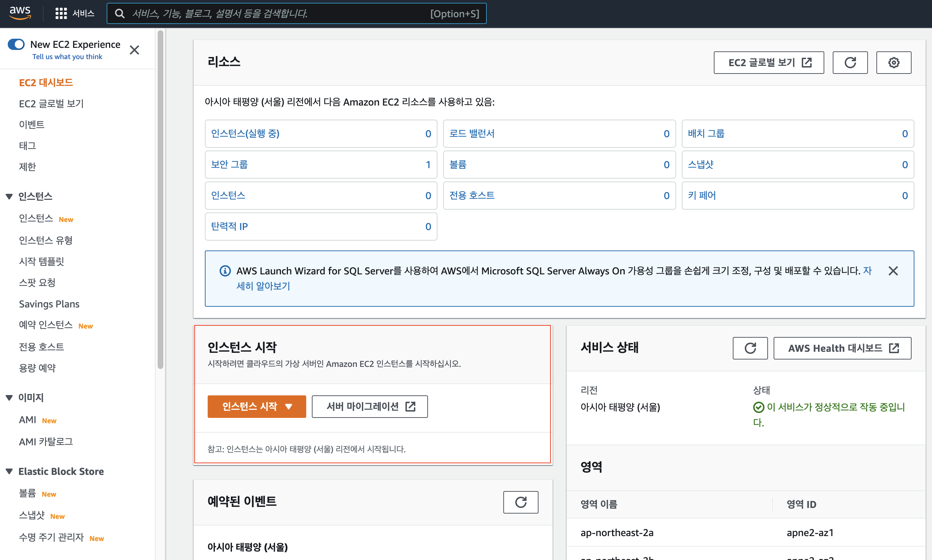Refresh the scheduled events panel

pyautogui.click(x=520, y=502)
